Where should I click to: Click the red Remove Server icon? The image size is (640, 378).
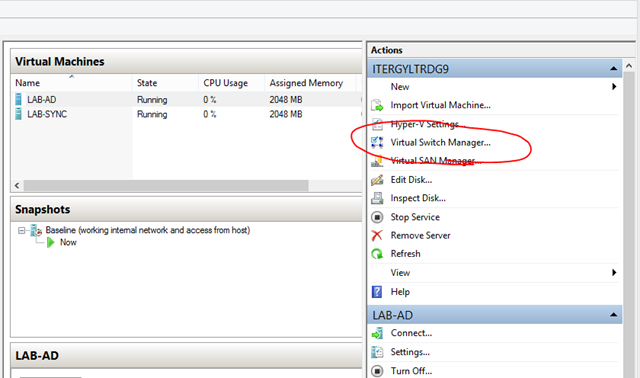click(377, 236)
